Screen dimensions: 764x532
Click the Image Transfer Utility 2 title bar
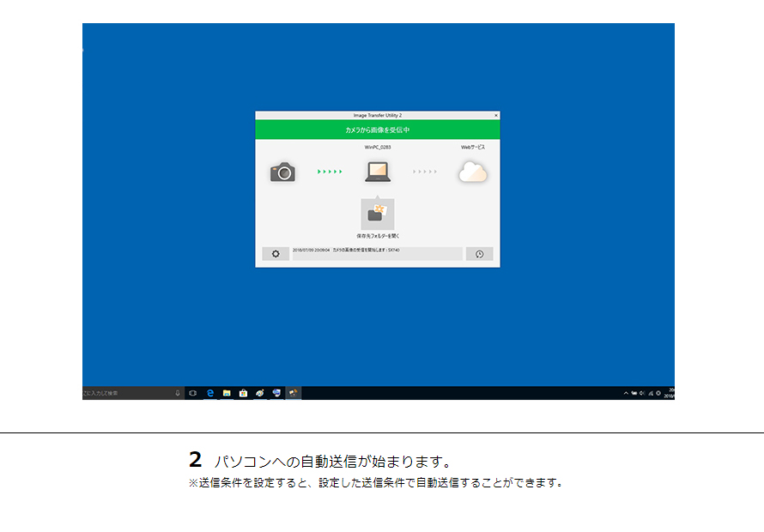point(378,115)
